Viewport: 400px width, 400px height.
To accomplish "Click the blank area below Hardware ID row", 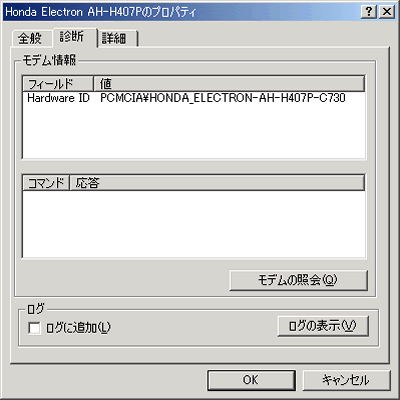I will (x=194, y=131).
